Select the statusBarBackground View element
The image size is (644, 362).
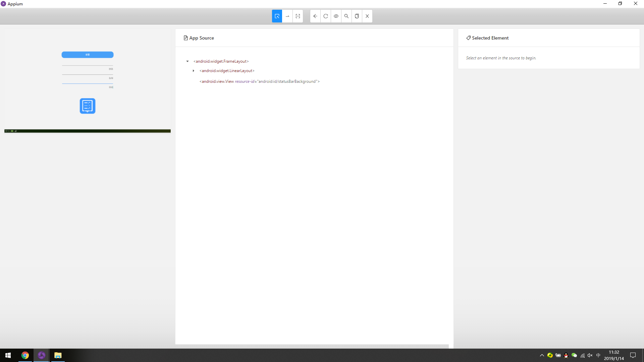[259, 81]
